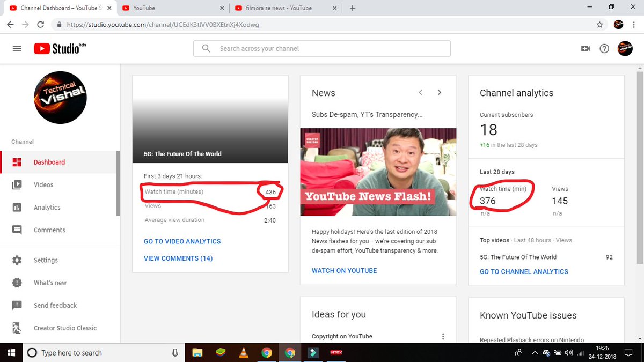The height and width of the screenshot is (362, 644).
Task: Click the Technical Vishal channel profile picture
Action: 60,97
